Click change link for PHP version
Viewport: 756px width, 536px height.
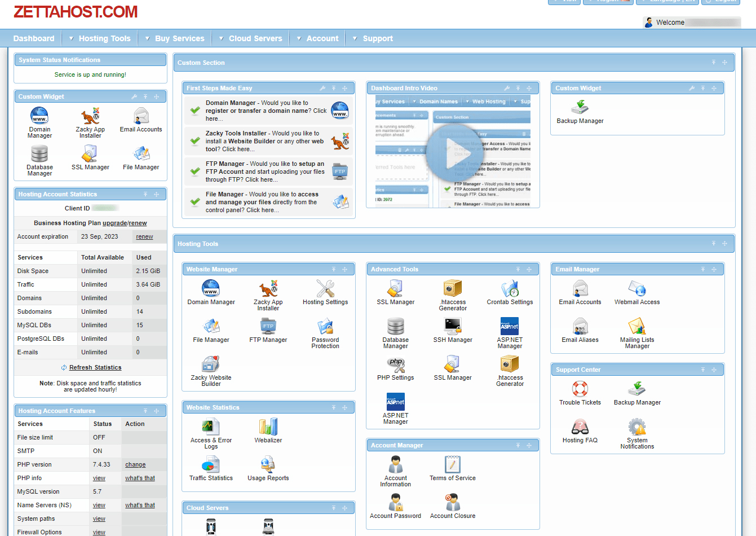[x=135, y=465]
